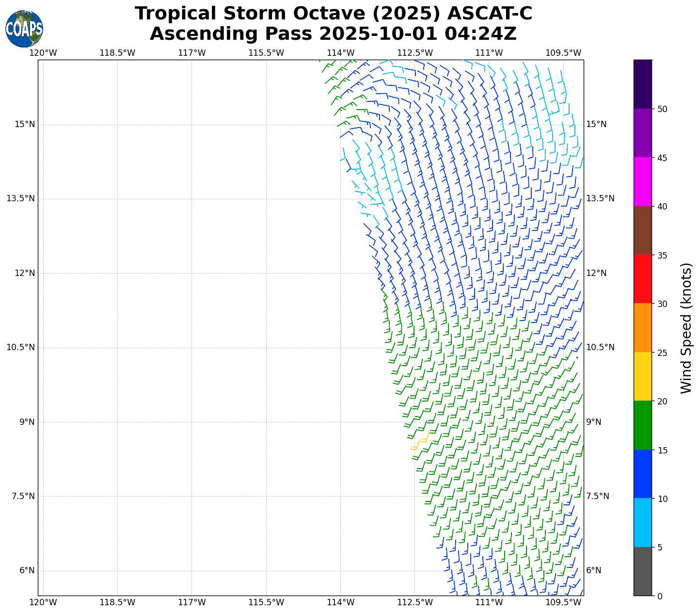Click the "Wind Speed (knots)" colorbar label
The image size is (700, 613).
(x=686, y=328)
